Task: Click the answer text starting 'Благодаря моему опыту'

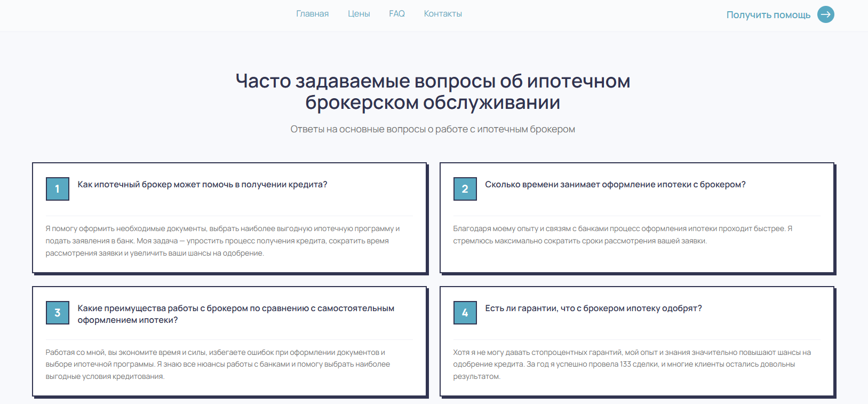Action: pyautogui.click(x=622, y=235)
